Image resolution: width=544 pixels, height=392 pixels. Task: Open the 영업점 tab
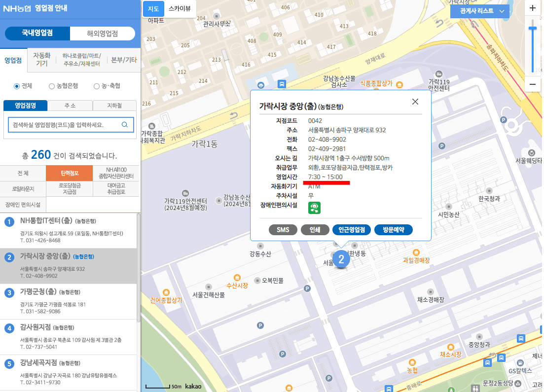[x=13, y=60]
